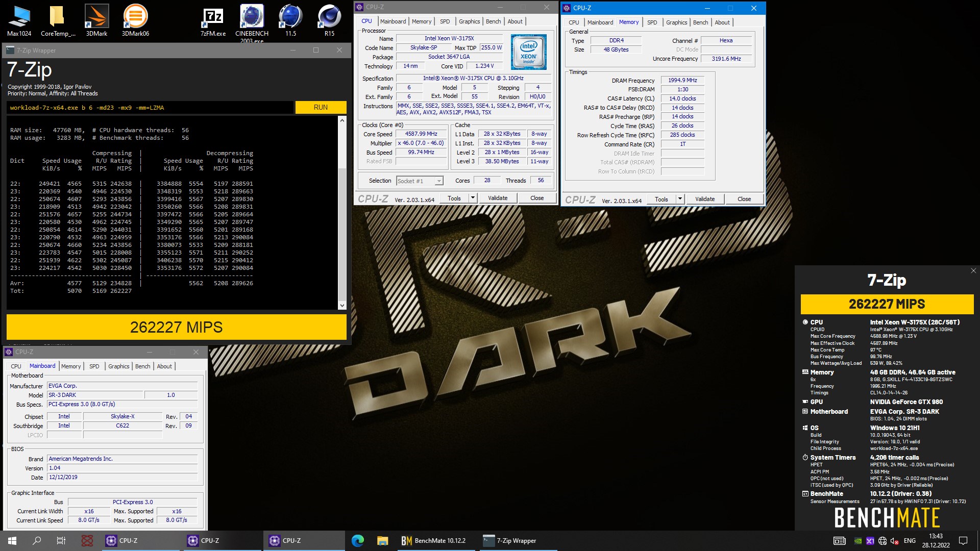
Task: Select third CPU-Z taskbar button
Action: tap(304, 541)
